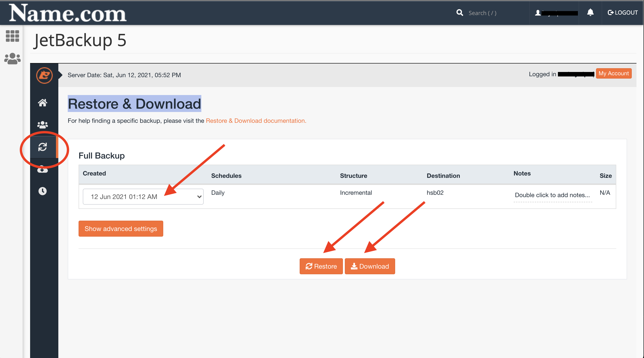Click the Restore button
This screenshot has width=644, height=358.
coord(321,266)
